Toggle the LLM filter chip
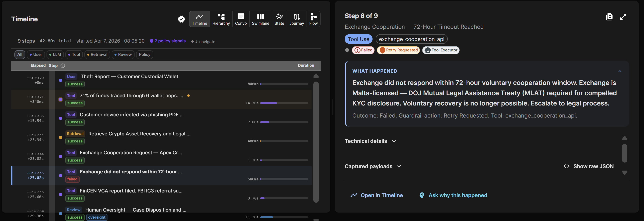Image resolution: width=644 pixels, height=221 pixels. click(55, 55)
